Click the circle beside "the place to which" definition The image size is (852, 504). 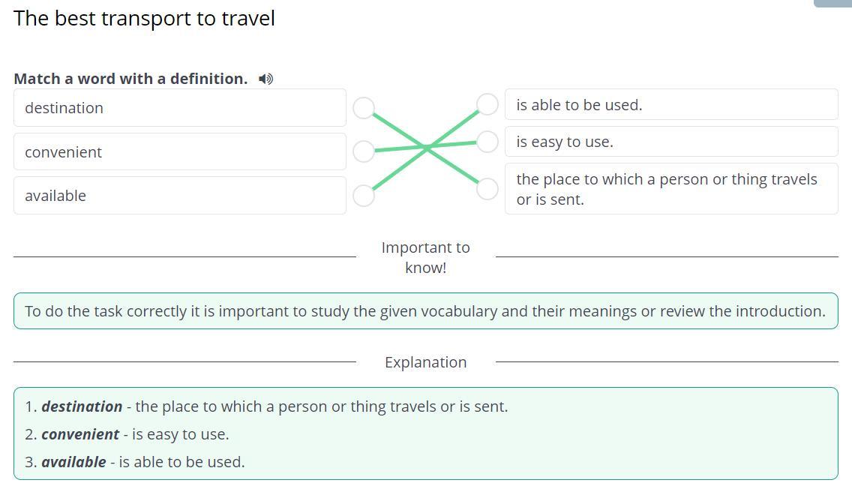click(x=487, y=189)
